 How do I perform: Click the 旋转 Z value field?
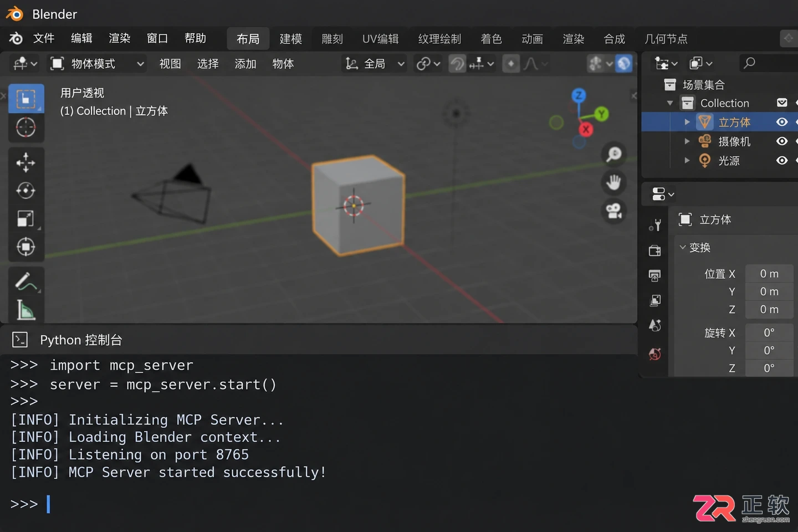(x=769, y=368)
